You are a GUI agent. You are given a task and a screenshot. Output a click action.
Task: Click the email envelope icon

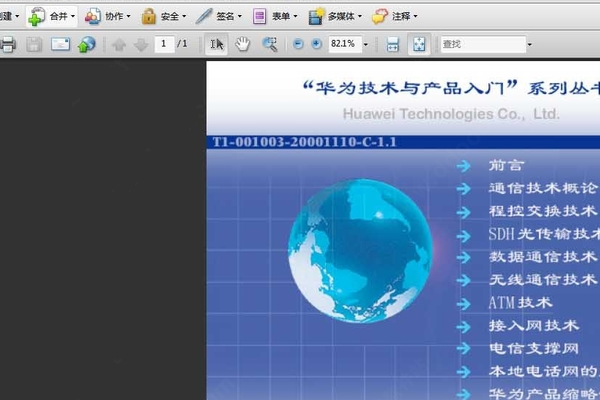point(60,44)
